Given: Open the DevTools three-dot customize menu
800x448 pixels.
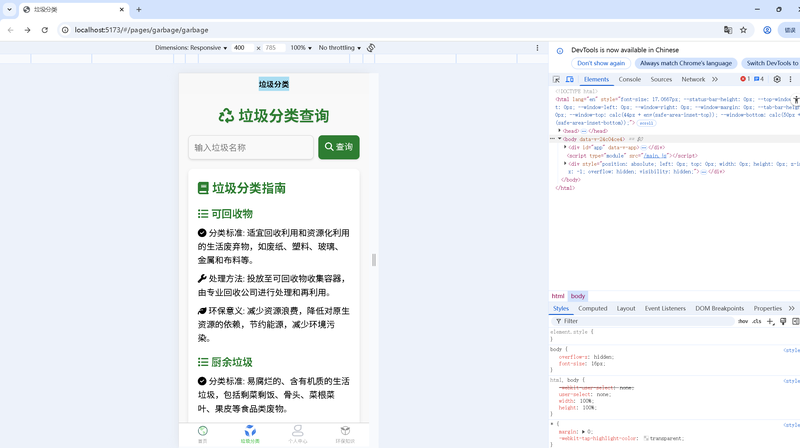Looking at the screenshot, I should tap(790, 79).
